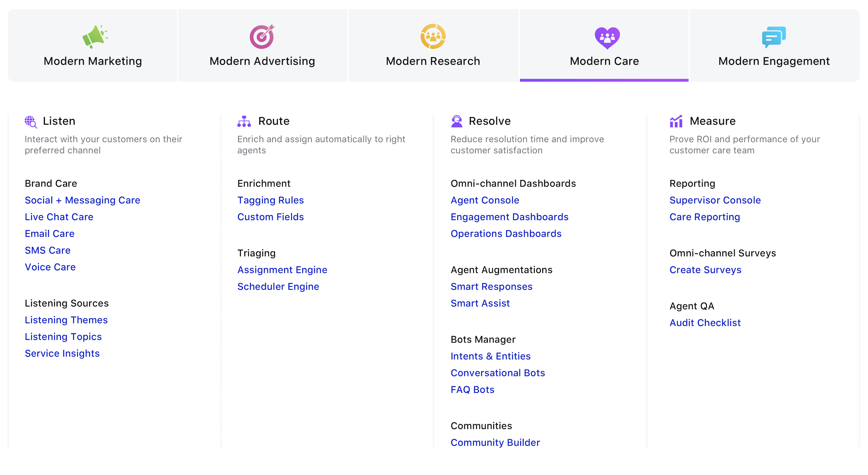Viewport: 868px width, 475px height.
Task: Select the Audit Checklist link
Action: (x=705, y=323)
